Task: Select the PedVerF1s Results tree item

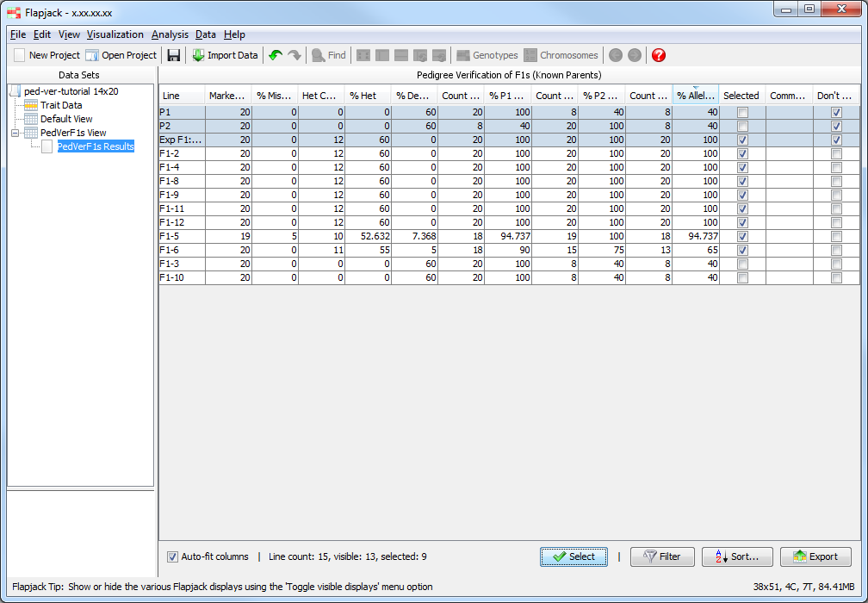Action: coord(96,146)
